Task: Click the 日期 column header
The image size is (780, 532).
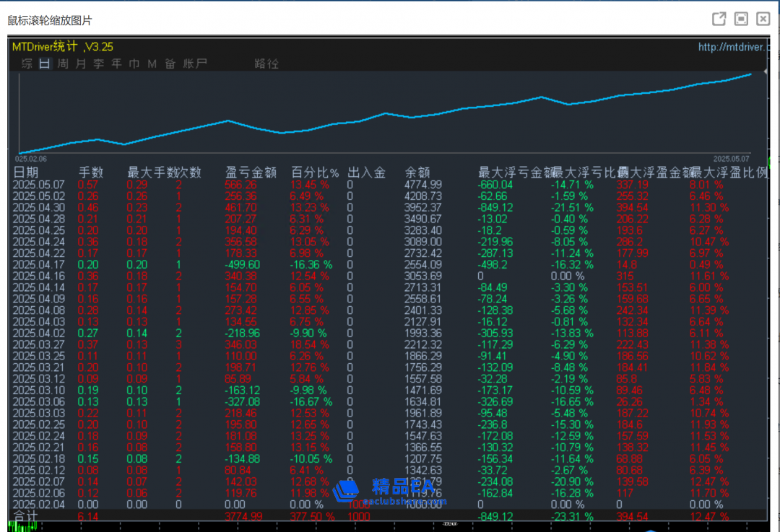Action: [27, 173]
